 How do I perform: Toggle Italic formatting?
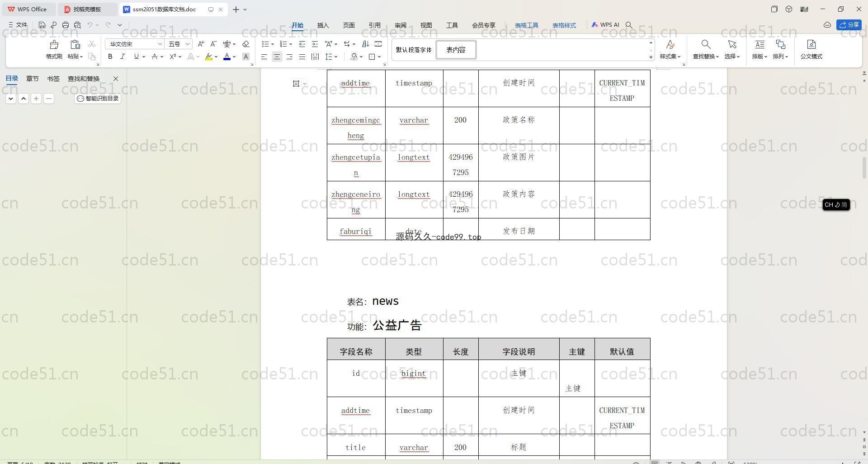123,57
